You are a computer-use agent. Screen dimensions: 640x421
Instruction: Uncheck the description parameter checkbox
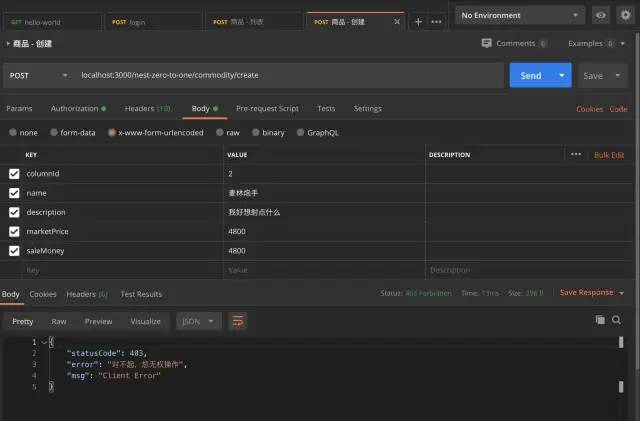click(14, 212)
